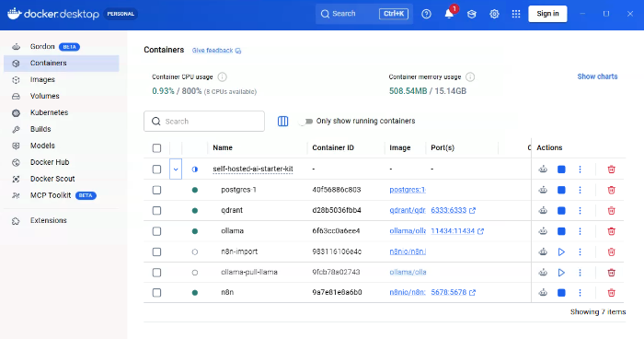This screenshot has width=644, height=339.
Task: Check the qdrant row checkbox
Action: pos(156,210)
